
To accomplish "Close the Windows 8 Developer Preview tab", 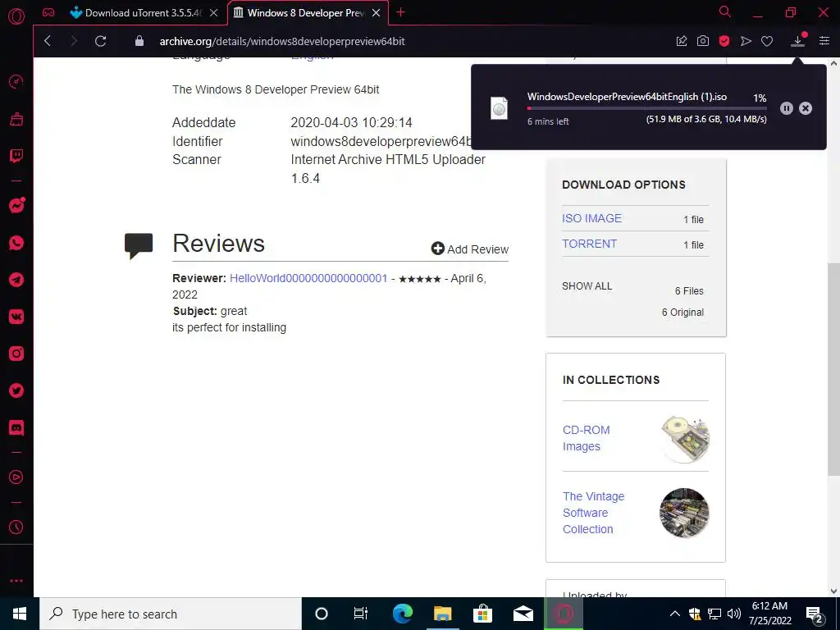I will [376, 13].
